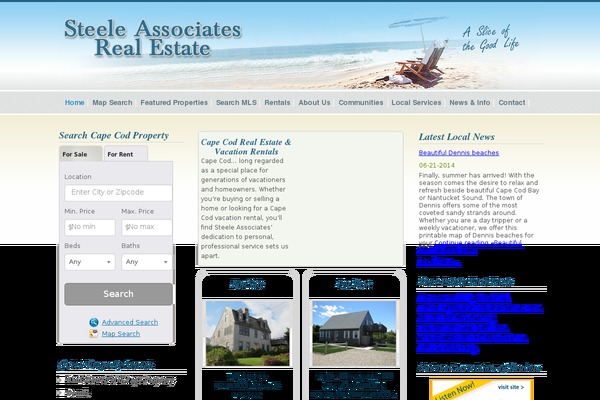Image resolution: width=600 pixels, height=400 pixels.
Task: Go to Map Search in navigation bar
Action: click(x=112, y=103)
